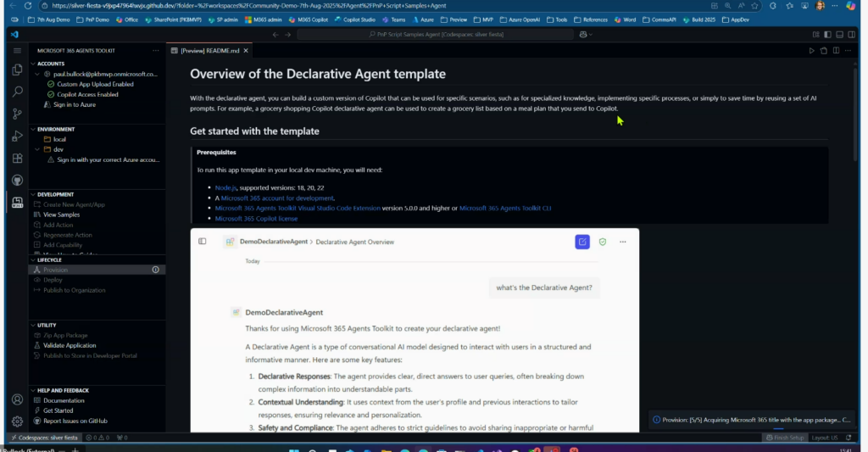Collapse the Lifecycle section
868x452 pixels.
click(x=33, y=259)
